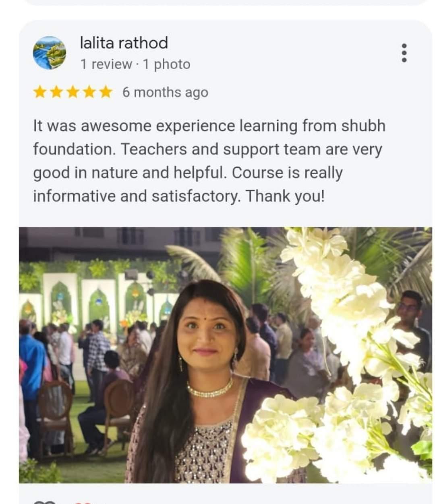The width and height of the screenshot is (435, 504).
Task: Tap the '6 months ago' timestamp
Action: [165, 92]
